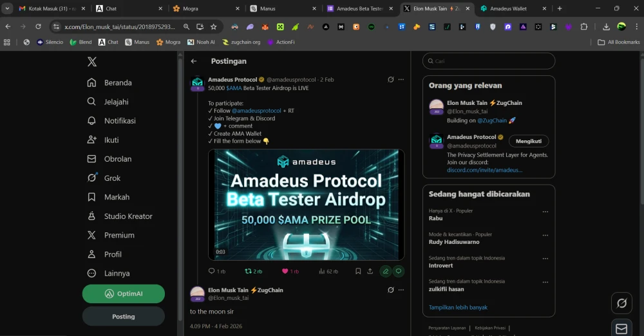This screenshot has width=644, height=336.
Task: Click the Cari search input field
Action: [x=489, y=61]
